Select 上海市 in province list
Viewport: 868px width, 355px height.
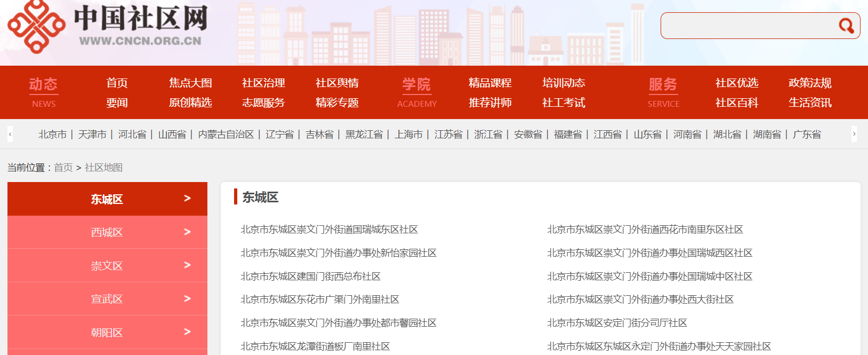click(408, 135)
